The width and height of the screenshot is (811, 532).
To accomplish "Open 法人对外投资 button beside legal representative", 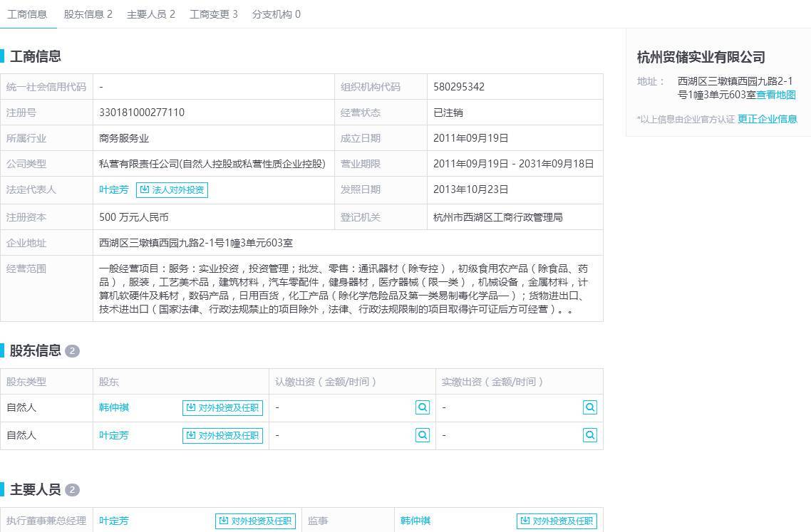I will tap(172, 189).
